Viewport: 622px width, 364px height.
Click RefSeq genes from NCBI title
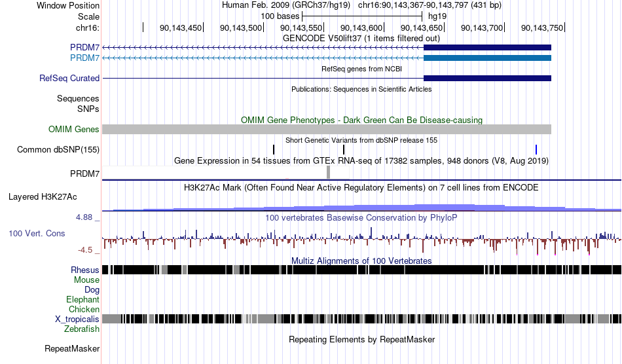click(362, 69)
